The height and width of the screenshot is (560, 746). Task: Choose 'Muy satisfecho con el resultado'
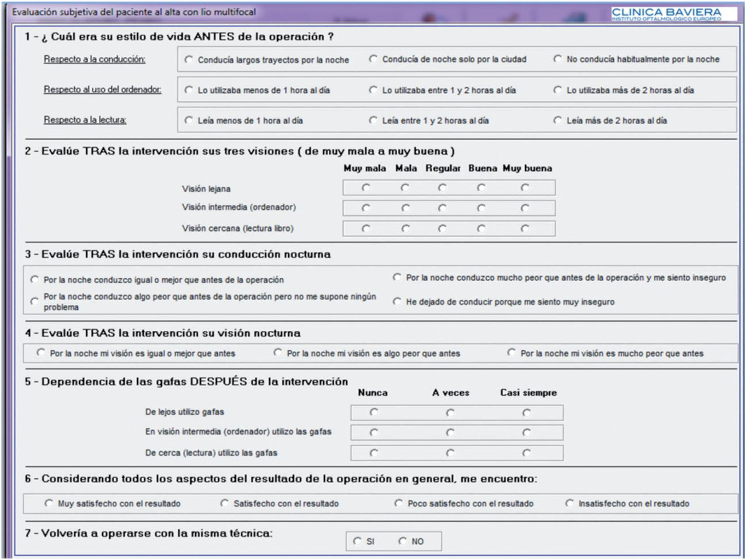click(x=49, y=503)
